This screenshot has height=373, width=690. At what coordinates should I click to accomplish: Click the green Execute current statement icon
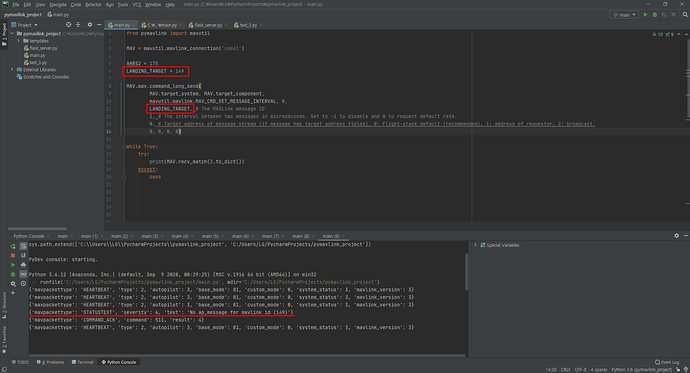click(x=12, y=265)
